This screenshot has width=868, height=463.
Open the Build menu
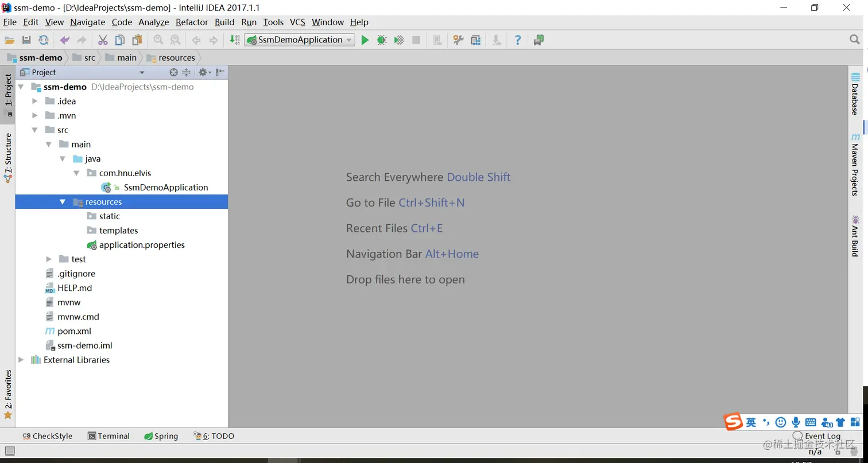pos(224,22)
